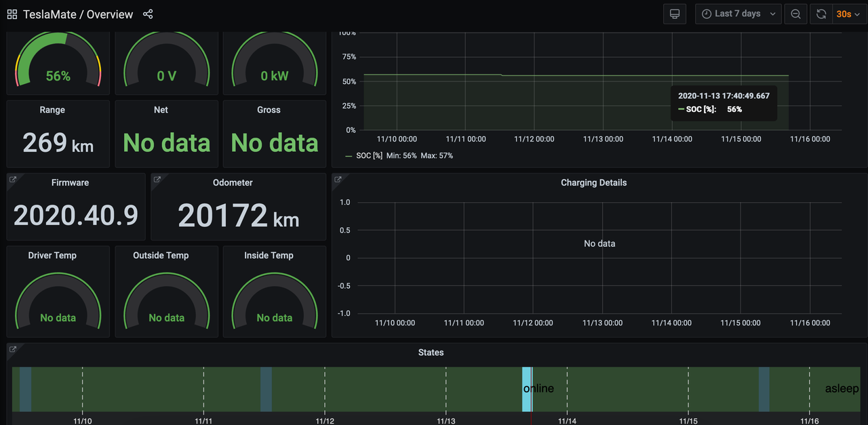Open the Net panel title menu
Screen dimensions: 868x425
pyautogui.click(x=161, y=110)
